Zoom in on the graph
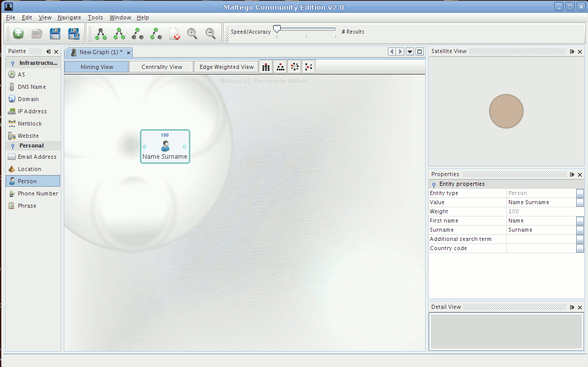 pos(192,33)
